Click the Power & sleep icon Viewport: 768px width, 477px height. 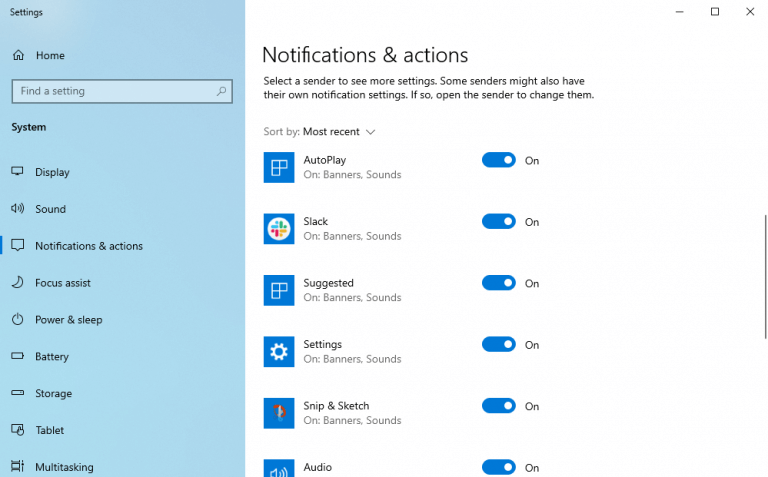tap(18, 319)
